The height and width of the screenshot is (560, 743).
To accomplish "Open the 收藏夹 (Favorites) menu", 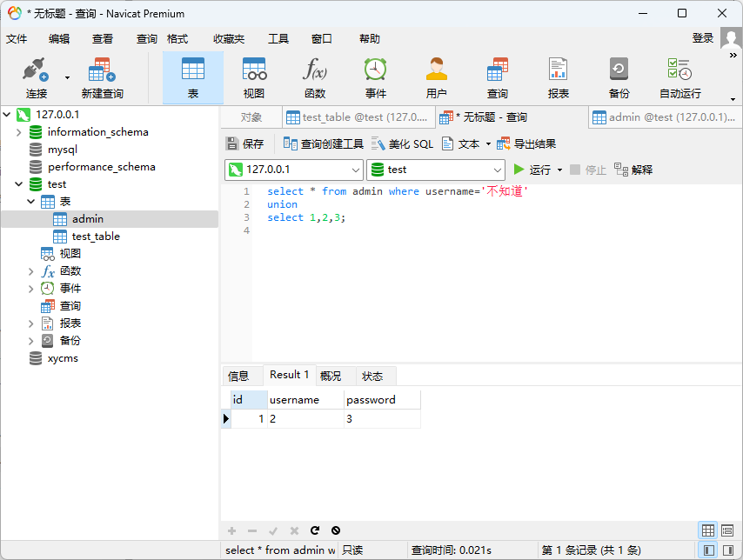I will coord(229,39).
